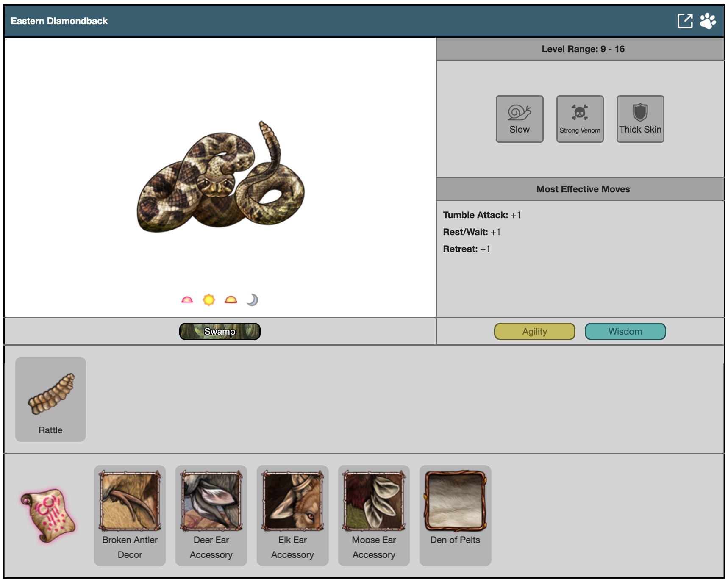
Task: Select the Wisdom stat badge
Action: [x=625, y=331]
